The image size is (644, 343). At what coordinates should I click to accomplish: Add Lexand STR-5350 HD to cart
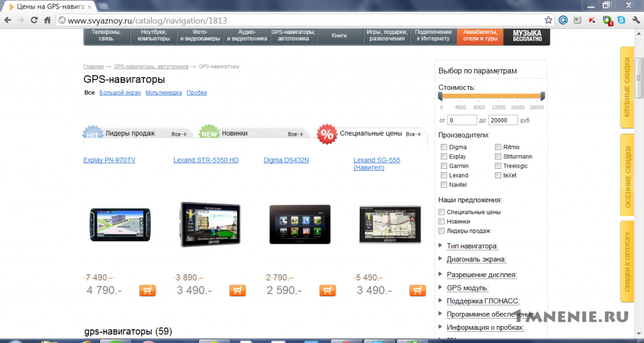pyautogui.click(x=237, y=290)
